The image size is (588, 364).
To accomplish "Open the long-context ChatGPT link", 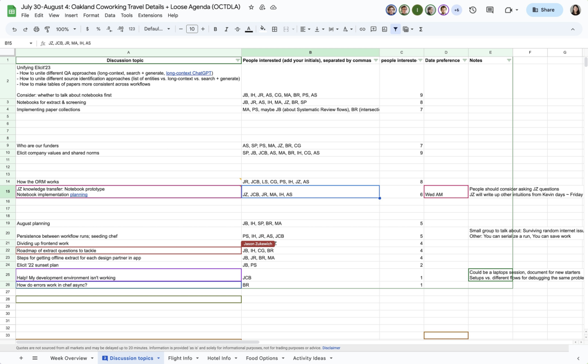I will click(189, 73).
